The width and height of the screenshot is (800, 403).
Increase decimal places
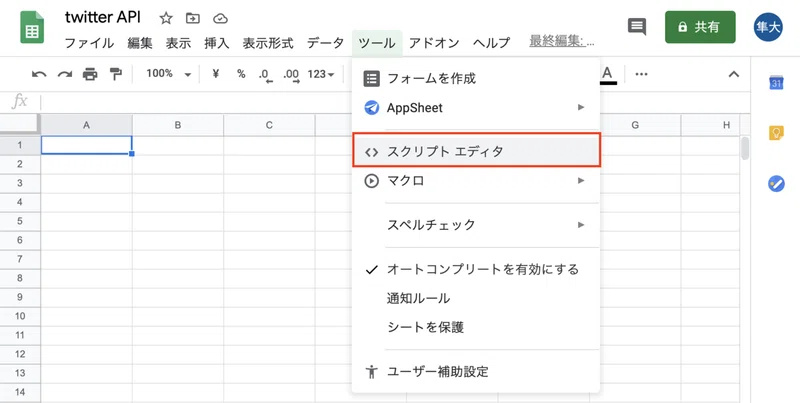point(291,75)
